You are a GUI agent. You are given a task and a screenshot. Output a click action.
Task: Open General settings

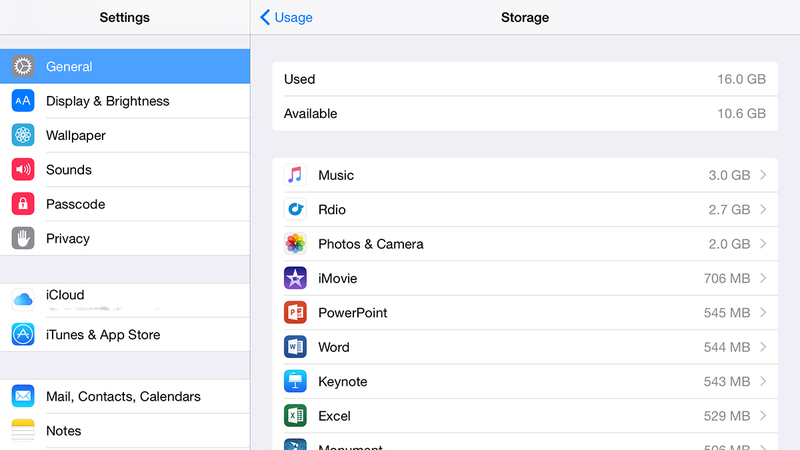[x=125, y=66]
